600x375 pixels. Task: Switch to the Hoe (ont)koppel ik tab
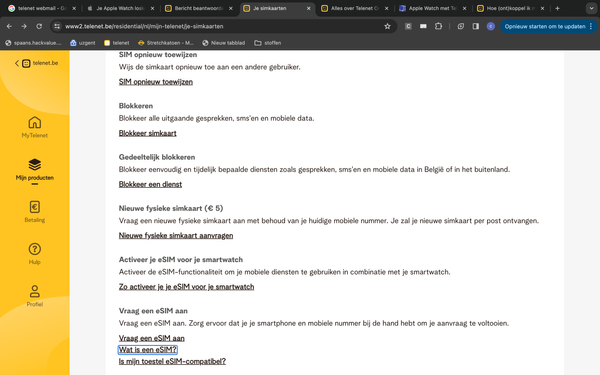tap(511, 8)
